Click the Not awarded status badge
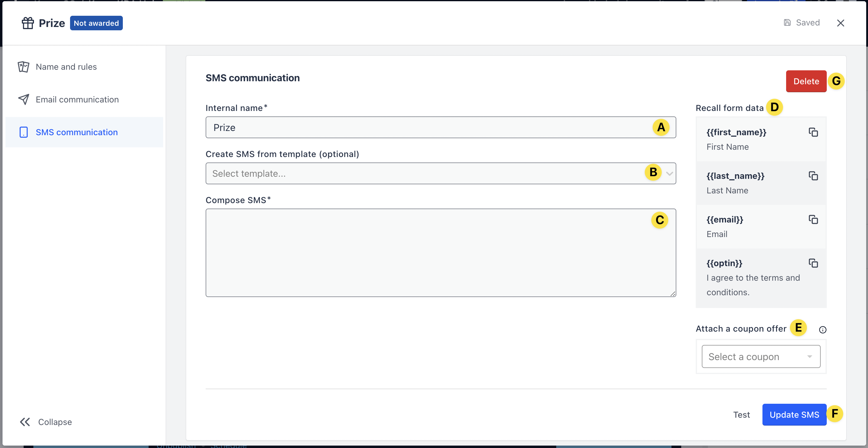The height and width of the screenshot is (448, 868). 96,23
